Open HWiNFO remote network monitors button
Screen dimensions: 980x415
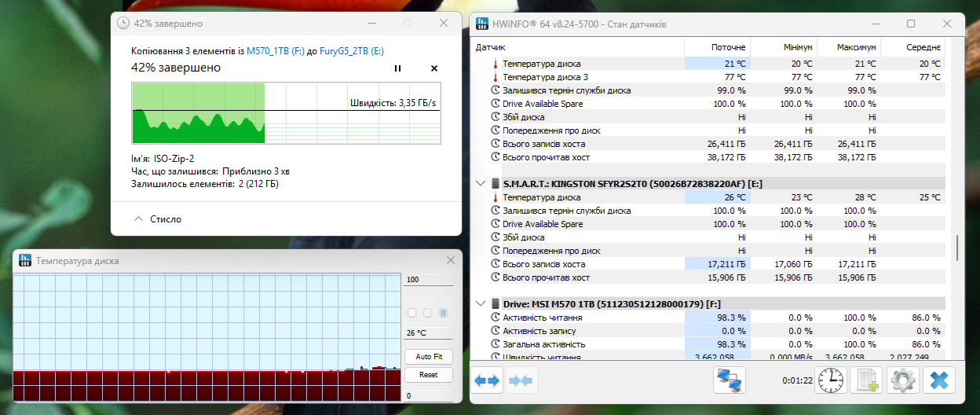pyautogui.click(x=730, y=381)
